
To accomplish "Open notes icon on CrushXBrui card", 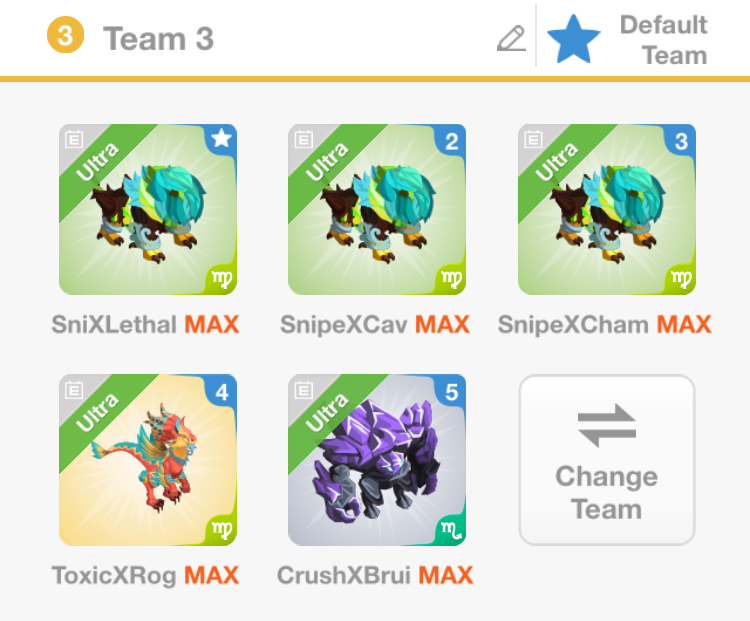I will click(303, 390).
